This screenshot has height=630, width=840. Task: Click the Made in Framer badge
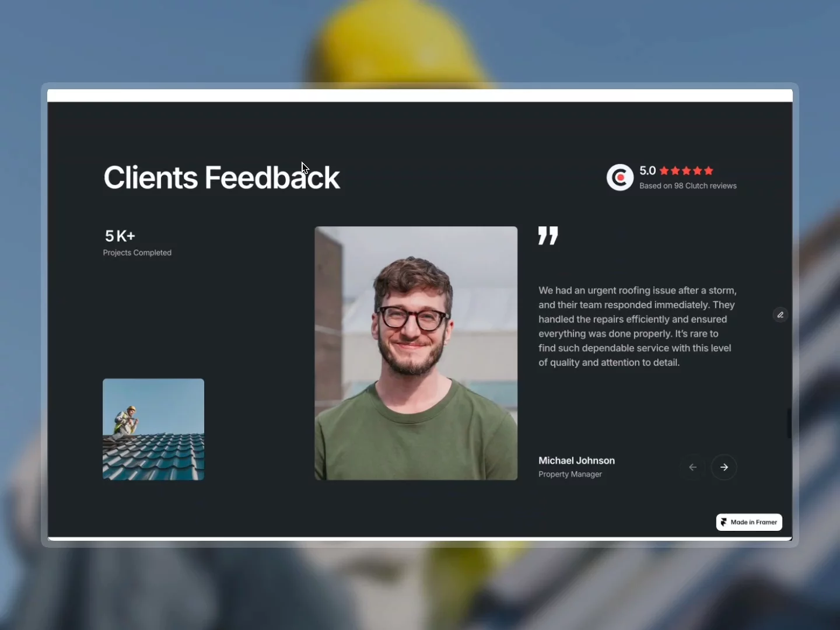coord(749,522)
